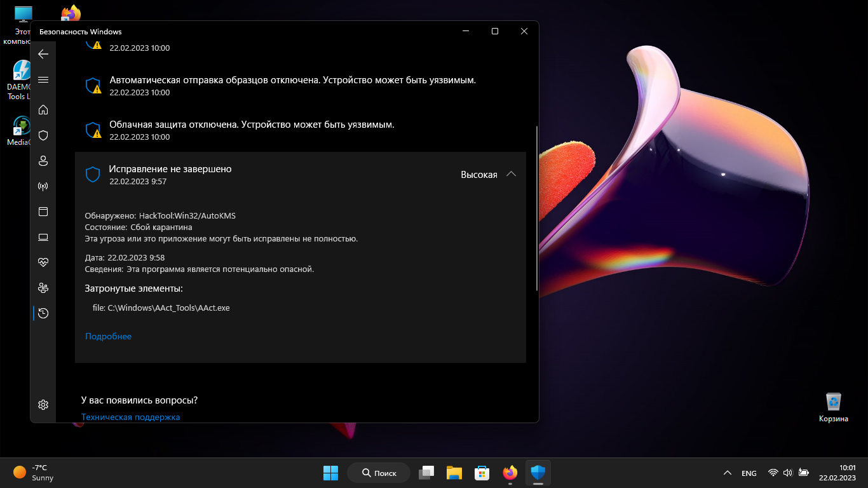Click the battery tray icon
Viewport: 868px width, 488px height.
(803, 473)
